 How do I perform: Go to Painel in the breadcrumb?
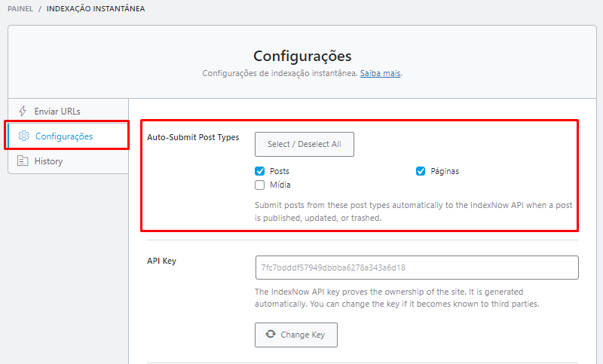pos(20,9)
